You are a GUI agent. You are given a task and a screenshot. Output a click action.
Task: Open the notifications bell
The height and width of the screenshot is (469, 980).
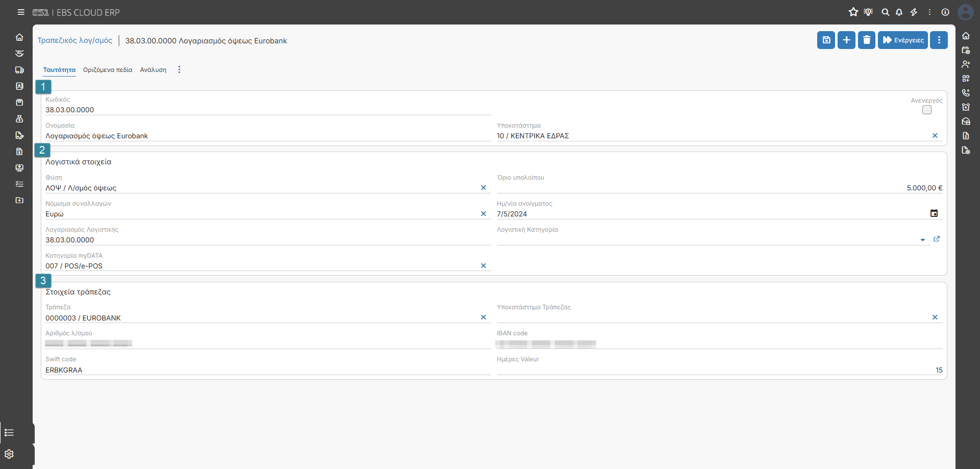[x=899, y=12]
